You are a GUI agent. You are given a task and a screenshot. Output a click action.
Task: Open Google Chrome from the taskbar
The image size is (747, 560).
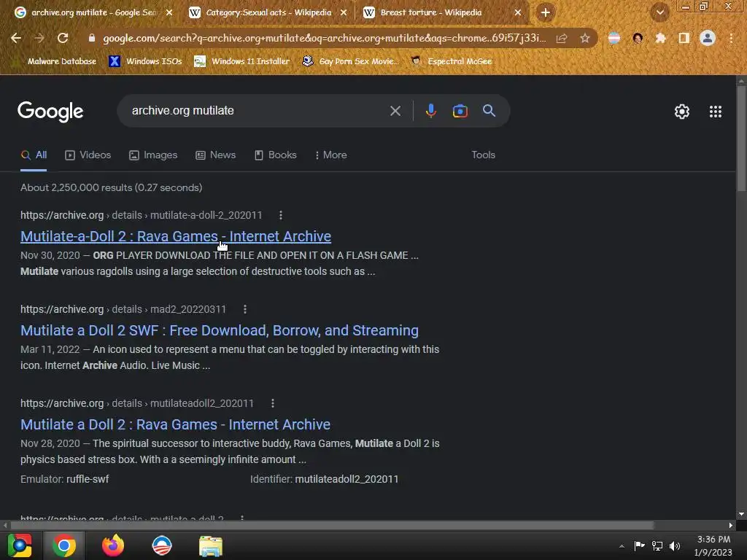pyautogui.click(x=64, y=545)
